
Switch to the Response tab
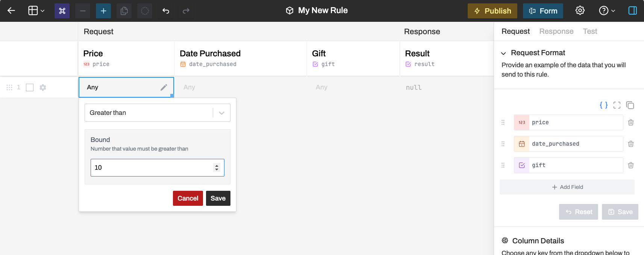556,31
